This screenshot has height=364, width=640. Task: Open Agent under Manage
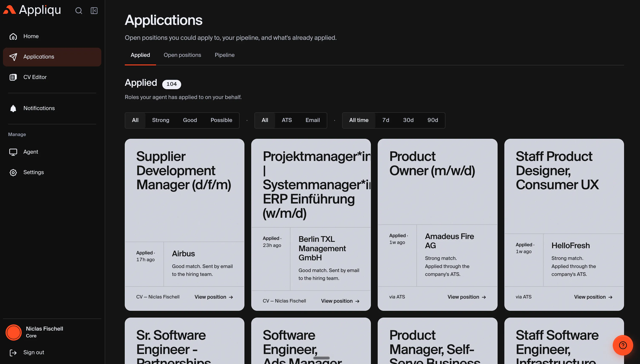click(52, 152)
